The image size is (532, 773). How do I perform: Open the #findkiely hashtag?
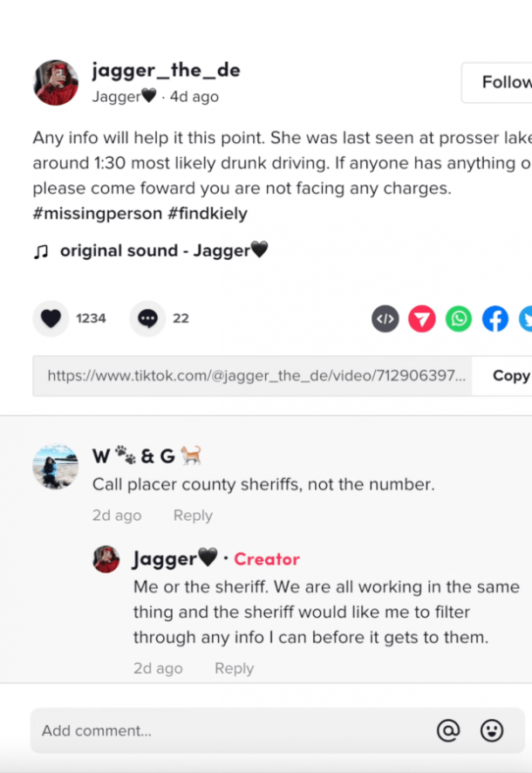[208, 214]
